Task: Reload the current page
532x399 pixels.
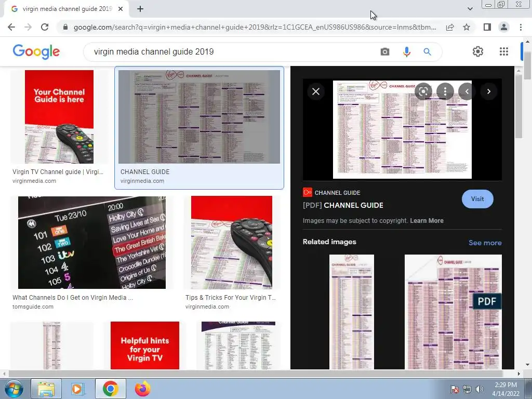Action: pyautogui.click(x=45, y=27)
